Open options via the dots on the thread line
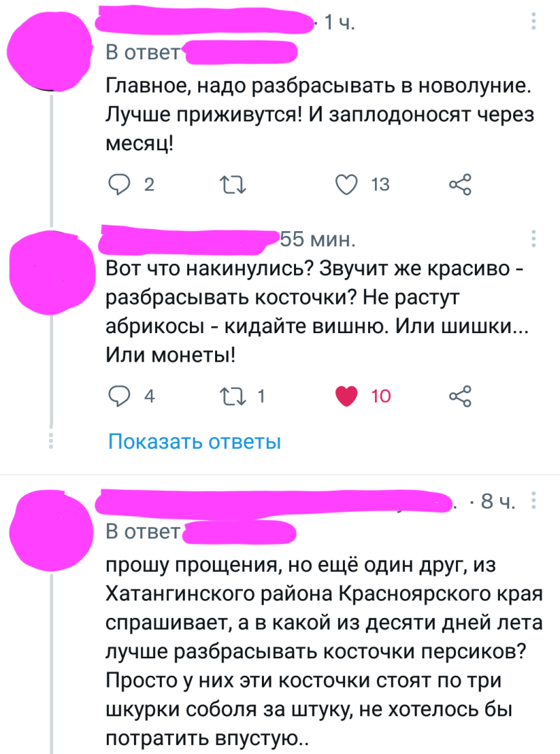 [50, 441]
